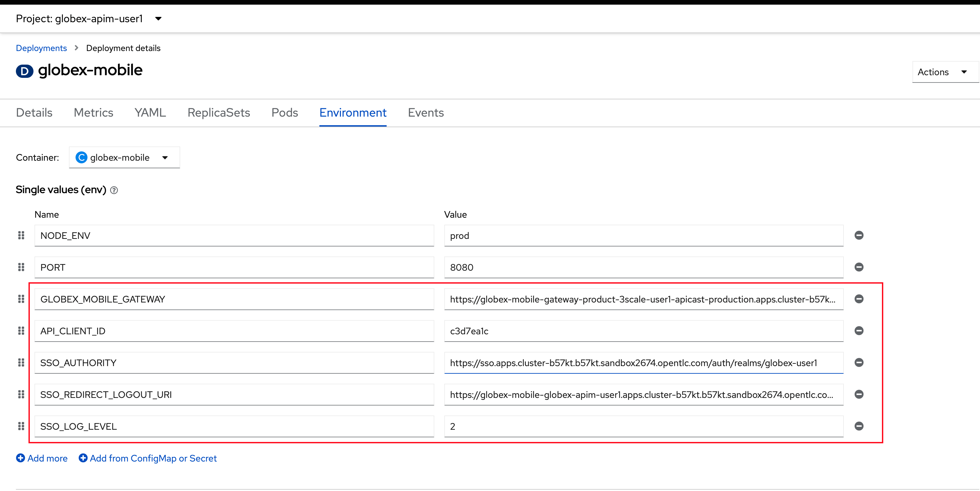Grab the drag handle for API_CLIENT_ID row
980x491 pixels.
21,331
